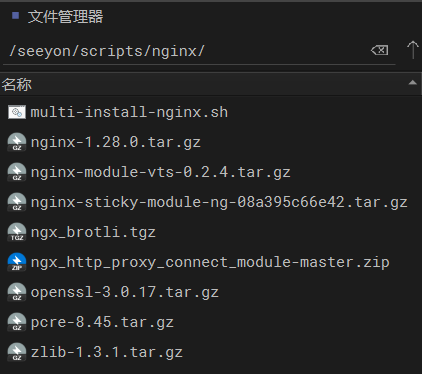Select the file multi-install-nginx.sh
This screenshot has height=374, width=422.
coord(211,112)
